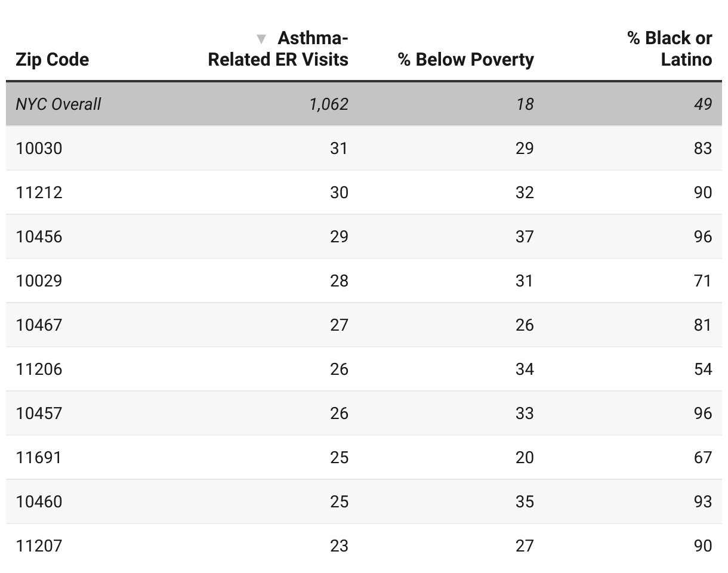Click NYC Overall poverty value 18

[x=525, y=104]
